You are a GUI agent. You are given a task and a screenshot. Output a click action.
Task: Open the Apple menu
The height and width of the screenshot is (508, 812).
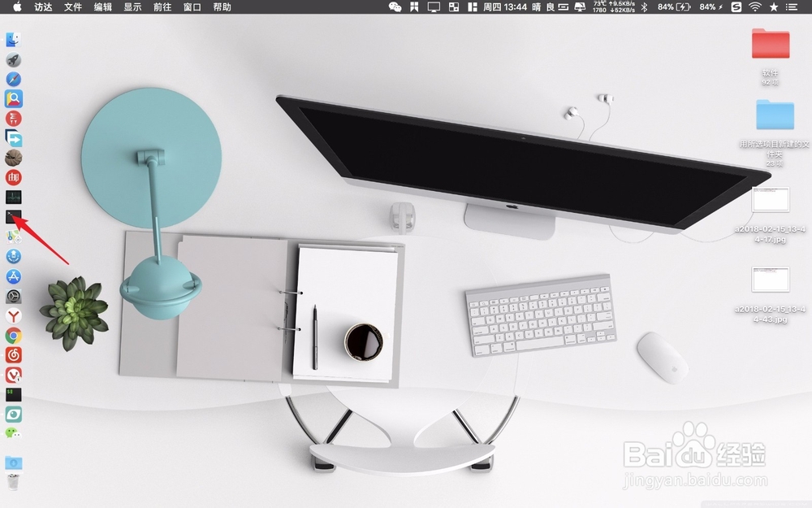tap(17, 7)
